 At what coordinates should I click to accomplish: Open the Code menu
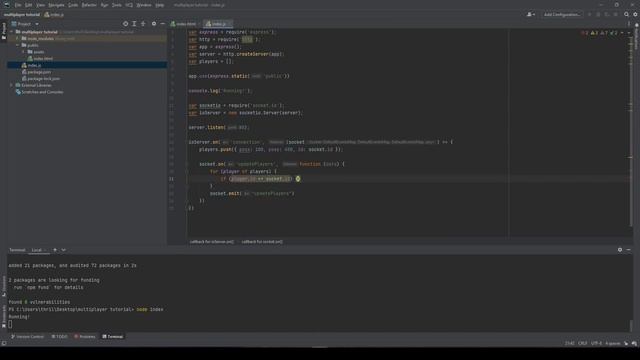point(73,5)
